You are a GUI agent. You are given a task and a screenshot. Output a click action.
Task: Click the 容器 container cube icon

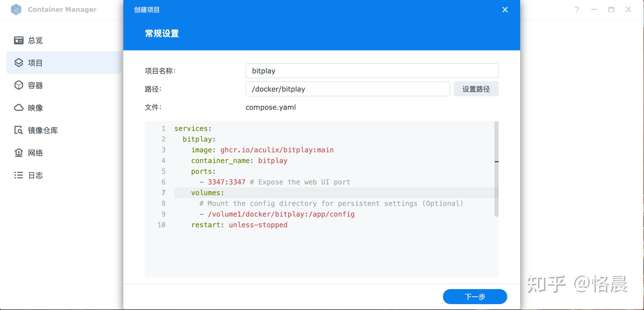point(18,85)
